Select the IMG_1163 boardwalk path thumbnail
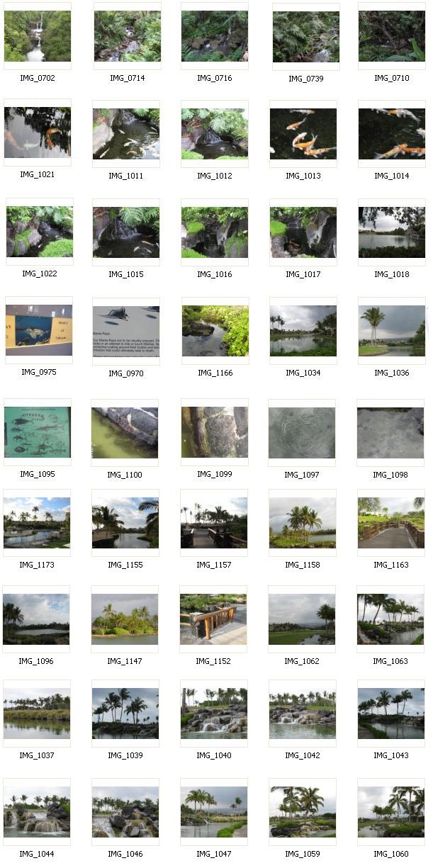 pos(390,523)
